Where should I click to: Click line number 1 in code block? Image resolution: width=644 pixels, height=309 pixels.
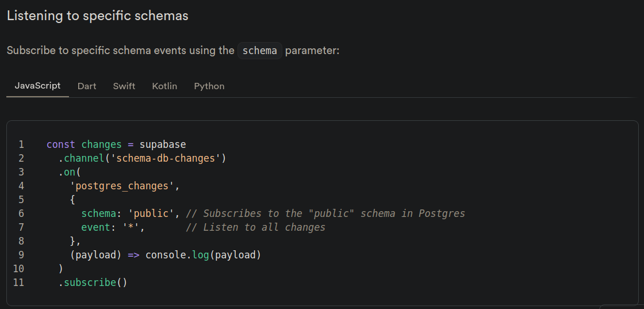point(21,144)
